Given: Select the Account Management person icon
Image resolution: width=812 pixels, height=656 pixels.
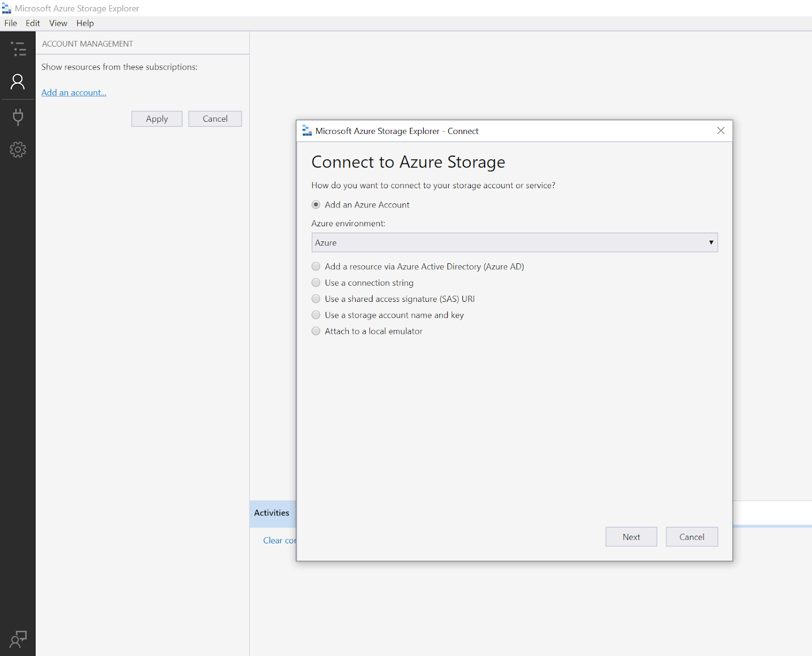Looking at the screenshot, I should coord(18,82).
